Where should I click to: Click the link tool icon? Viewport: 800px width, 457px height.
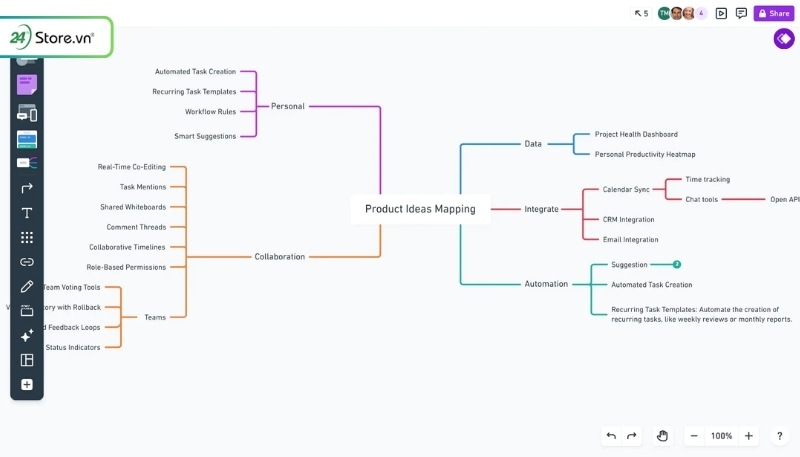tap(27, 262)
